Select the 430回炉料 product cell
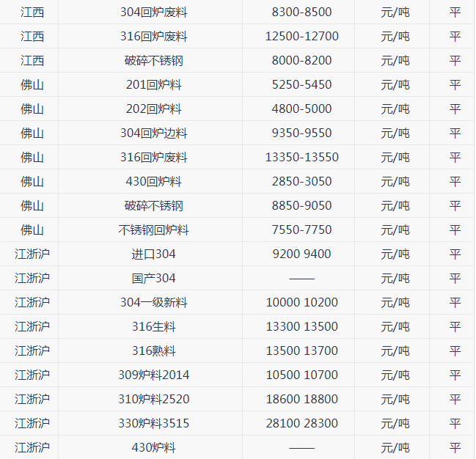Viewport: 476px width, 459px height. click(153, 181)
